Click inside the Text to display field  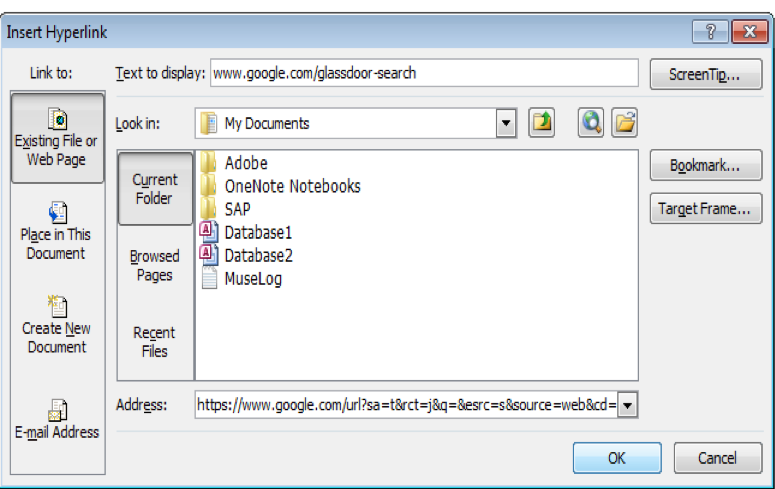tap(423, 73)
